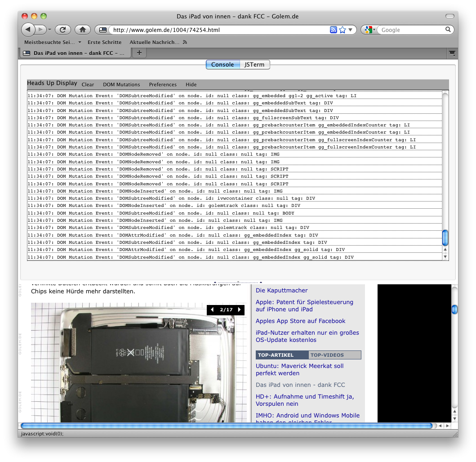Image resolution: width=476 pixels, height=462 pixels.
Task: Click the toolbar toggle pill button in titlebar
Action: (x=449, y=16)
